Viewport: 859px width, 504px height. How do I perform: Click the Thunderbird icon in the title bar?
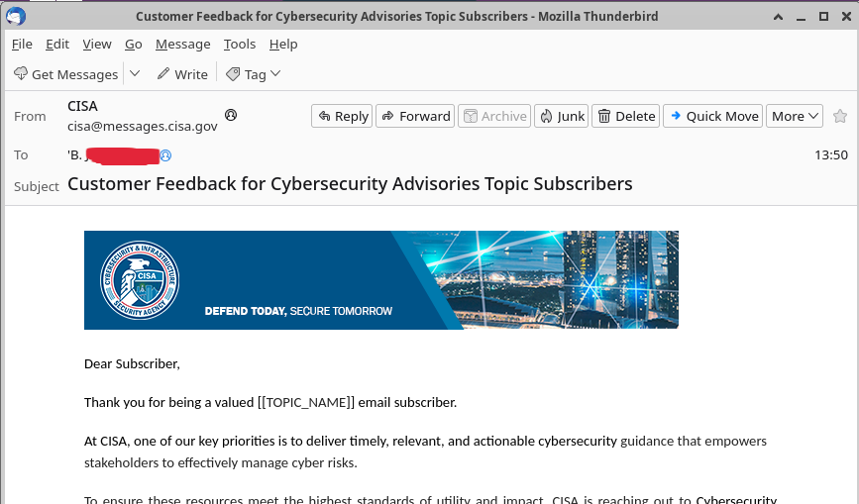tap(16, 16)
